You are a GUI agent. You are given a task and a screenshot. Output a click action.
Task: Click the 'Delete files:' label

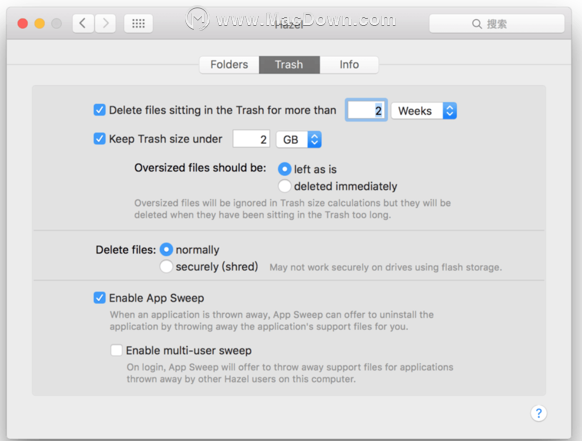(x=126, y=250)
